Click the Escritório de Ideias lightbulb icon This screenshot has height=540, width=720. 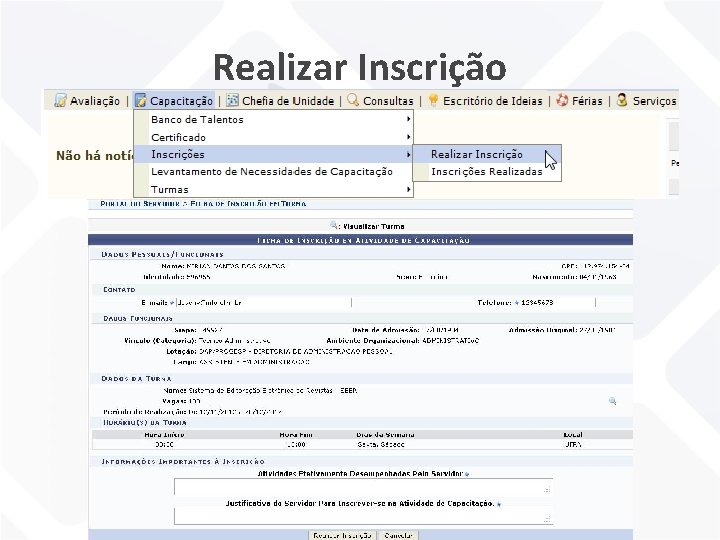click(433, 100)
